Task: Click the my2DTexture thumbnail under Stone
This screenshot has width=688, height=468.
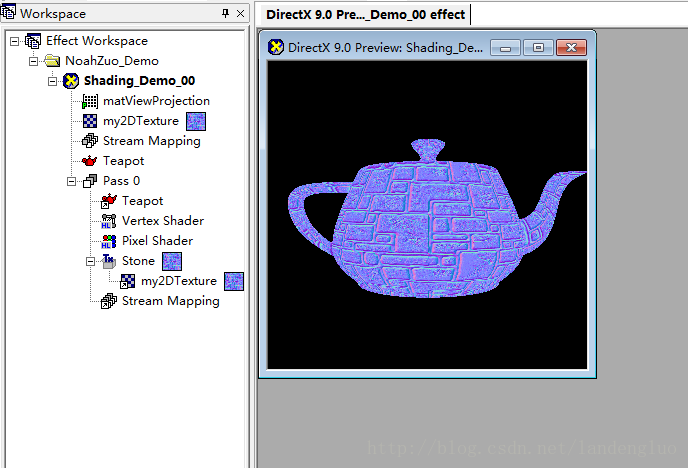Action: tap(234, 282)
